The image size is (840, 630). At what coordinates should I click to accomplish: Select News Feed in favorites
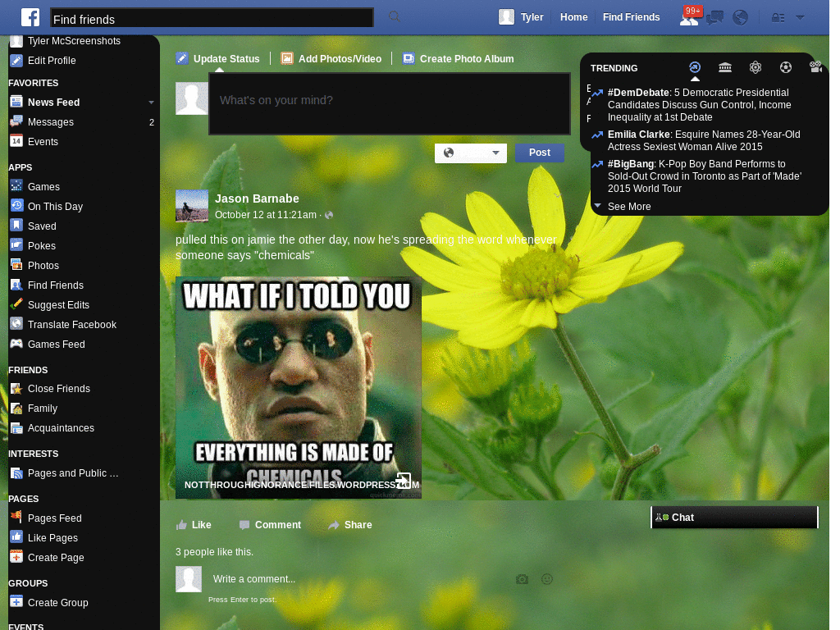(53, 103)
